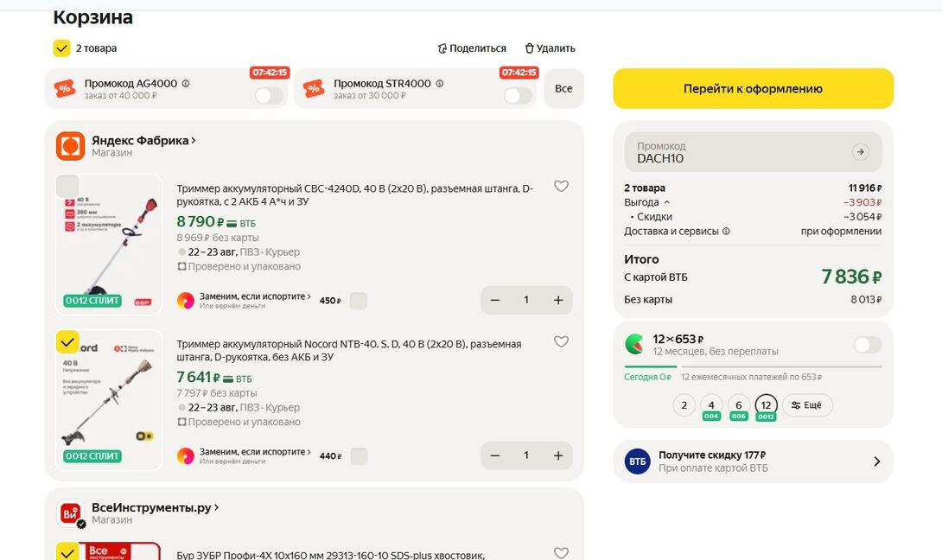Screen dimensions: 942x560
Task: Click the Split payment progress bar
Action: pos(753,366)
